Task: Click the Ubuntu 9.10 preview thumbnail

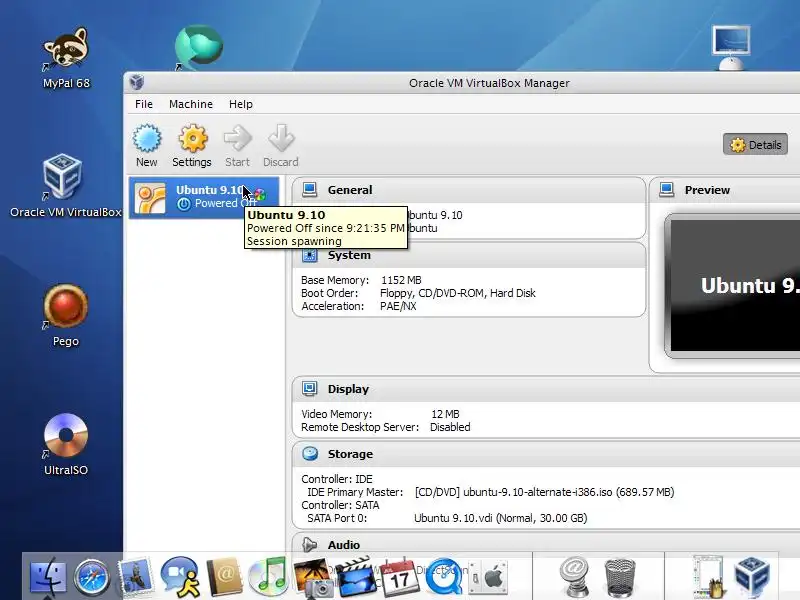Action: point(735,286)
